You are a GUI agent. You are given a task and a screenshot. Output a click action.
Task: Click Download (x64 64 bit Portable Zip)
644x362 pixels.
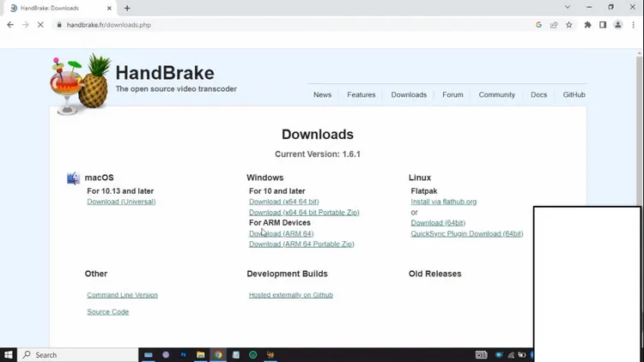pos(304,212)
